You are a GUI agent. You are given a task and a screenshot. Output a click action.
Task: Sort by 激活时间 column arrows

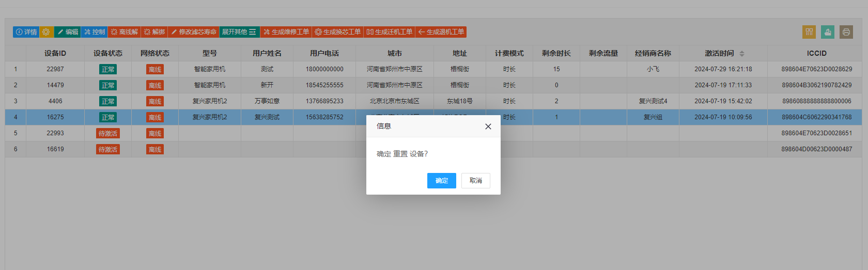click(742, 54)
